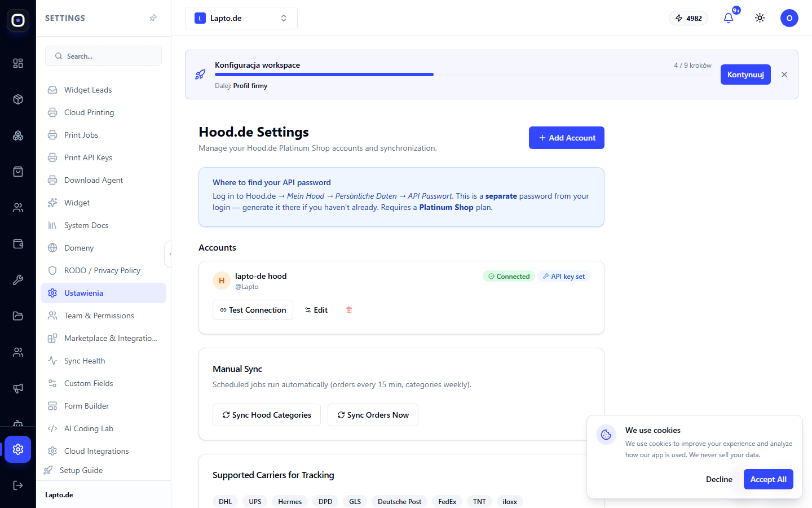The width and height of the screenshot is (812, 508).
Task: Click Sync Orders Now
Action: coord(373,415)
